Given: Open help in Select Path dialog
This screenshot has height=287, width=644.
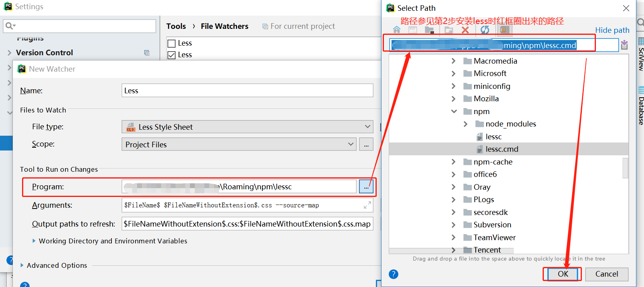Looking at the screenshot, I should point(394,274).
